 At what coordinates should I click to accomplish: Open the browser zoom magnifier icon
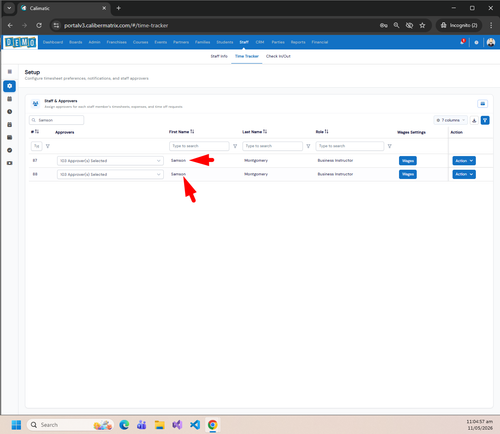(396, 25)
